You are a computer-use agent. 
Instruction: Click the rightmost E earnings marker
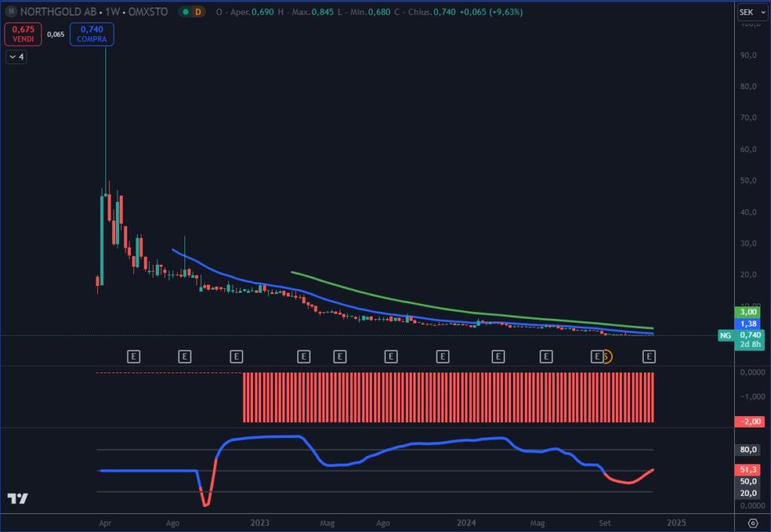[648, 356]
